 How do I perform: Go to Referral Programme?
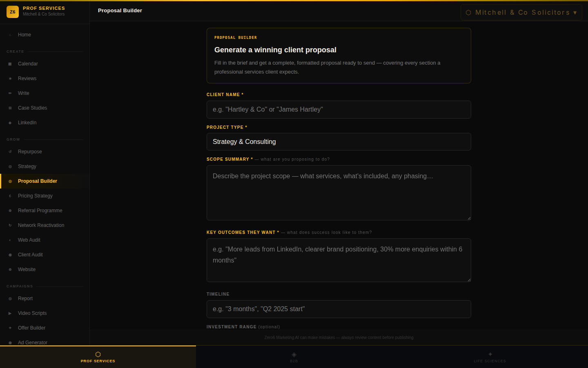[x=45, y=211]
